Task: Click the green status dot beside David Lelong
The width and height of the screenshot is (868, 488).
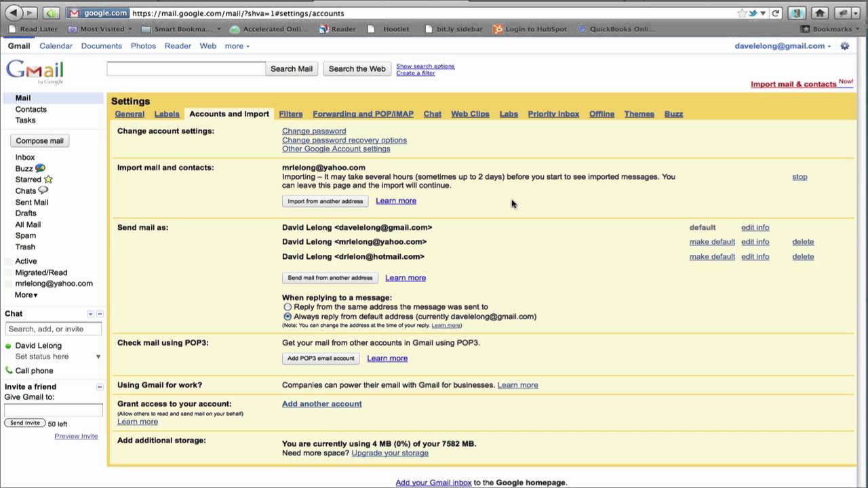Action: pyautogui.click(x=8, y=346)
